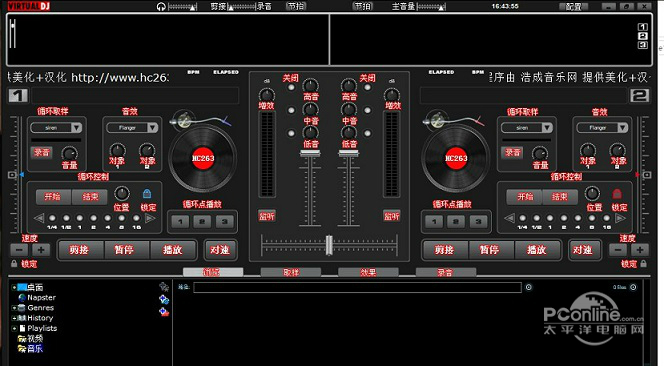Toggle right channel 监听 headphone cue
This screenshot has height=366, width=664.
coord(392,216)
